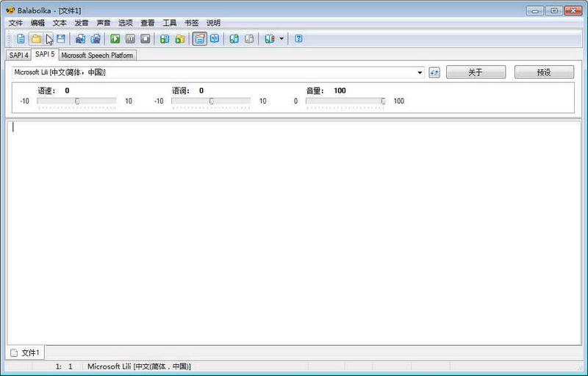
Task: Pause speech with the toolbar pause button
Action: 130,39
